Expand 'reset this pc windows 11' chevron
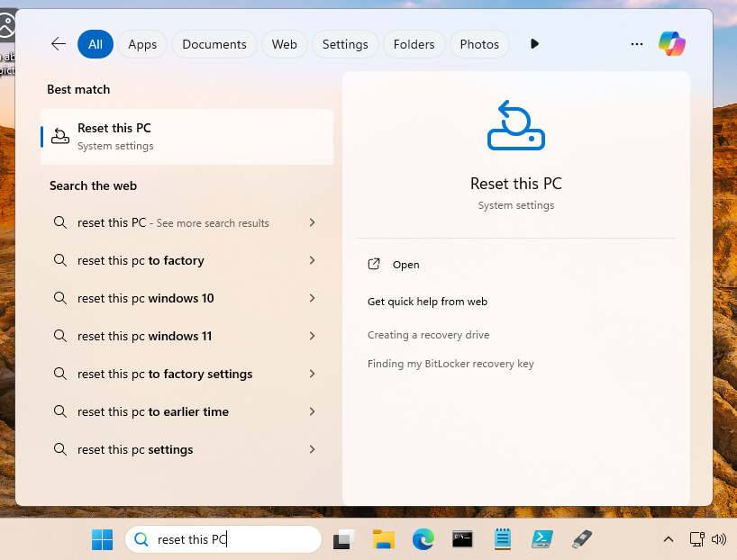The image size is (737, 560). 312,336
